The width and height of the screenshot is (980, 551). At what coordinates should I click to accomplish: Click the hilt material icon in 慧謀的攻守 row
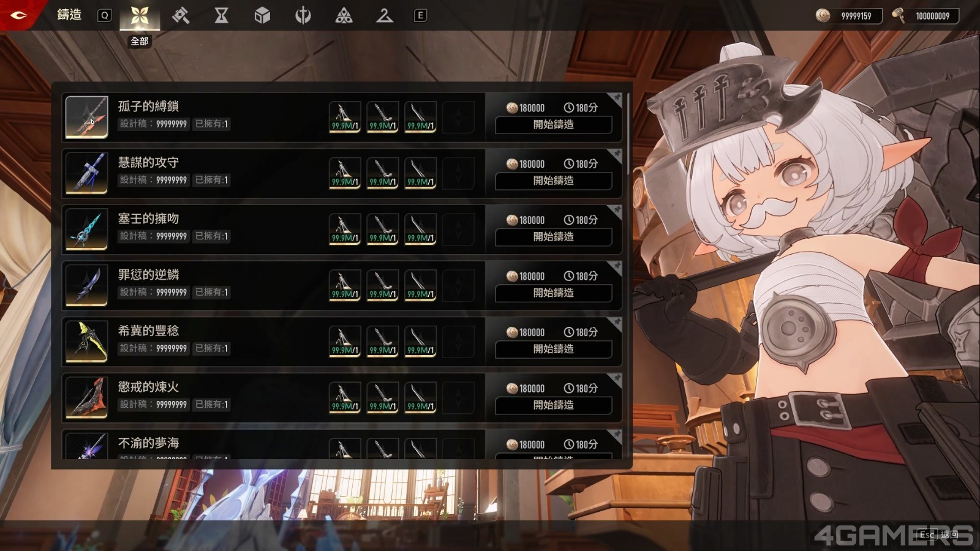(x=383, y=173)
